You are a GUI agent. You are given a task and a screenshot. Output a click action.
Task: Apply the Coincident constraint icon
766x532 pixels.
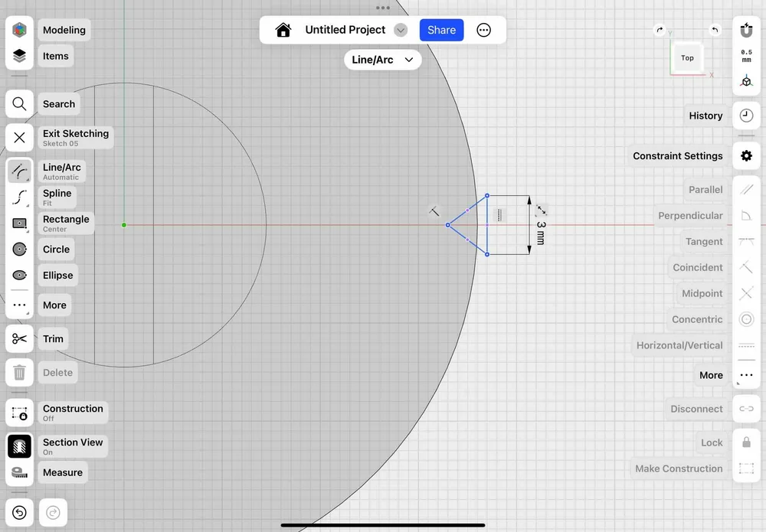click(x=746, y=267)
